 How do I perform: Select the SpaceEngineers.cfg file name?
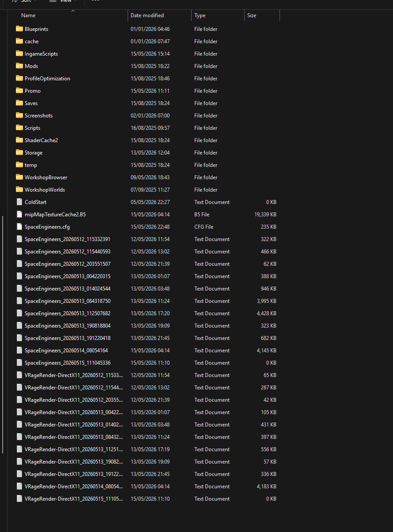click(x=47, y=226)
